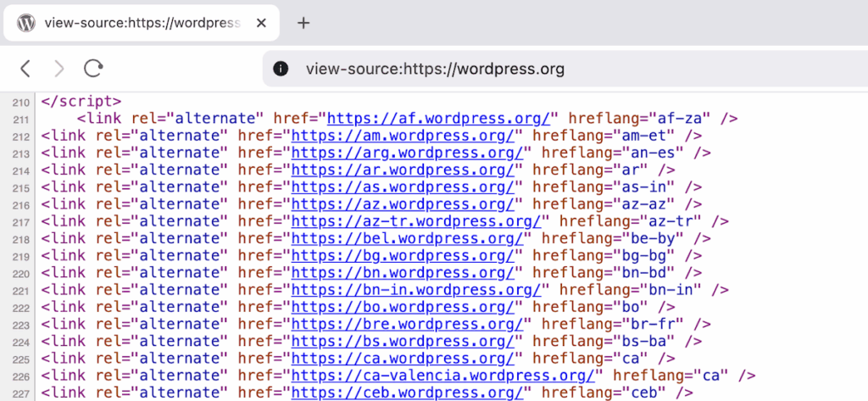
Task: Open the https://ca-valencia.wordpress.org/ link
Action: point(443,376)
